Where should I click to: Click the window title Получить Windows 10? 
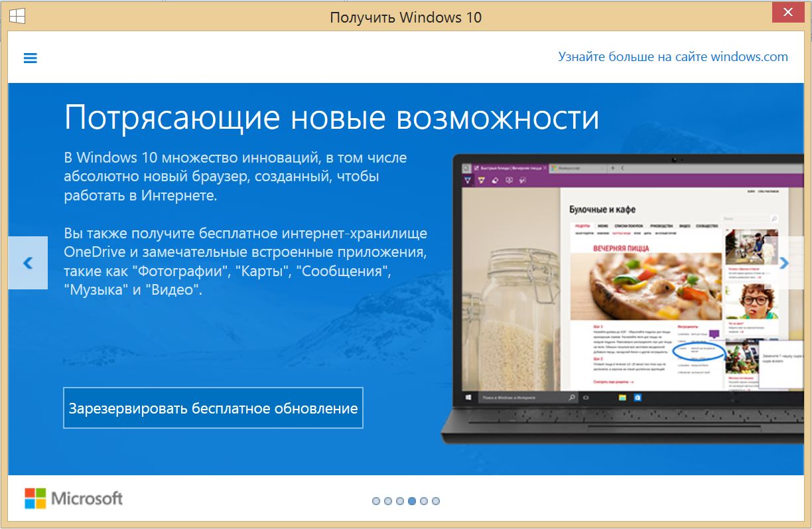tap(405, 17)
